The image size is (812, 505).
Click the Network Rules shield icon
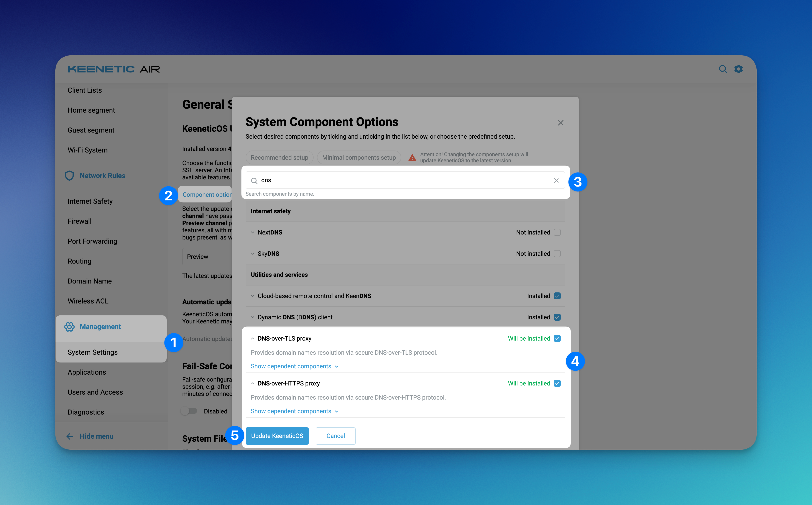click(x=69, y=176)
